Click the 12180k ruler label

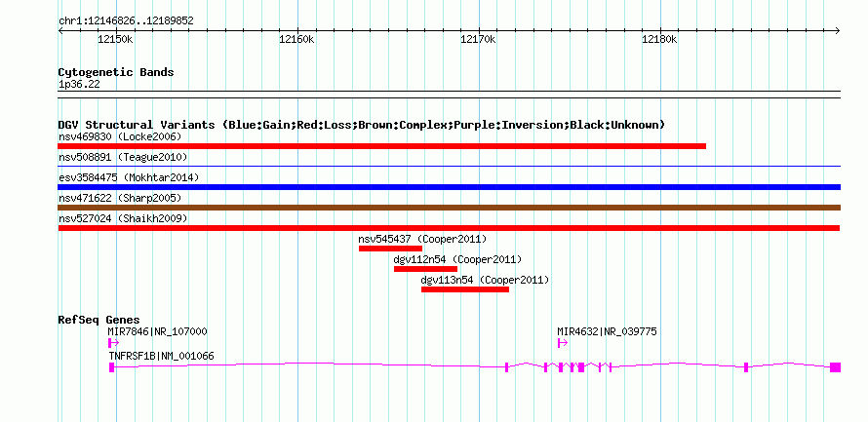pos(660,39)
